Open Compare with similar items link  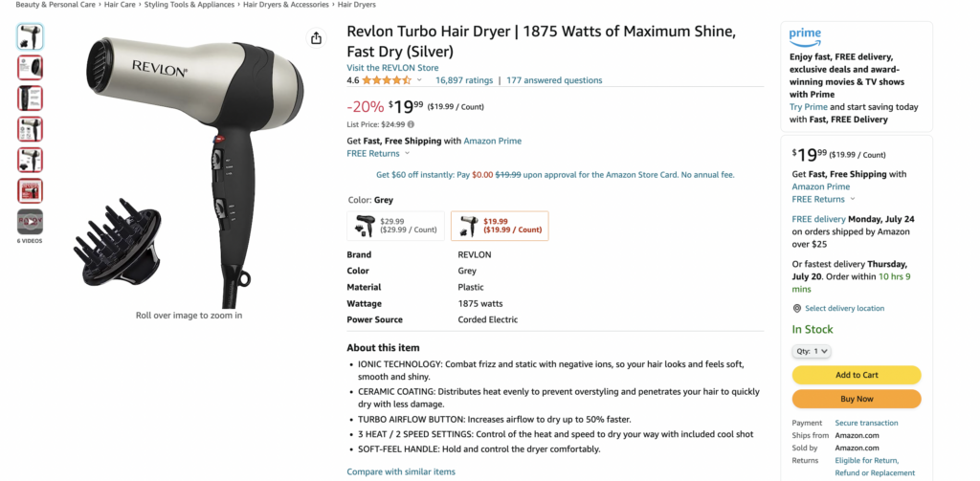401,471
